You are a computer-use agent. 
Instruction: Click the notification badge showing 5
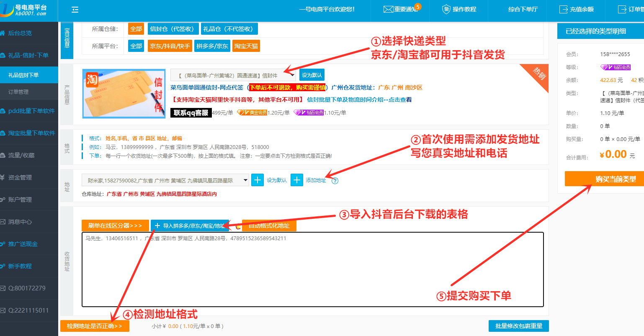[417, 7]
